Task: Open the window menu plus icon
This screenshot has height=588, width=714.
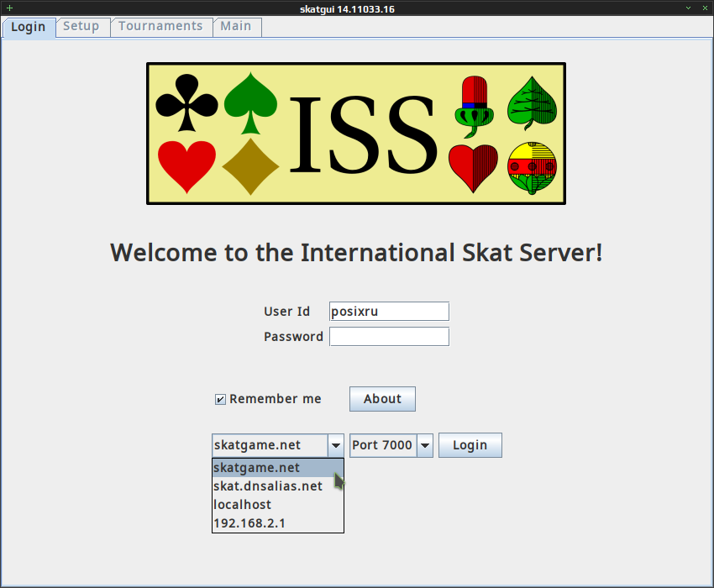Action: 9,8
